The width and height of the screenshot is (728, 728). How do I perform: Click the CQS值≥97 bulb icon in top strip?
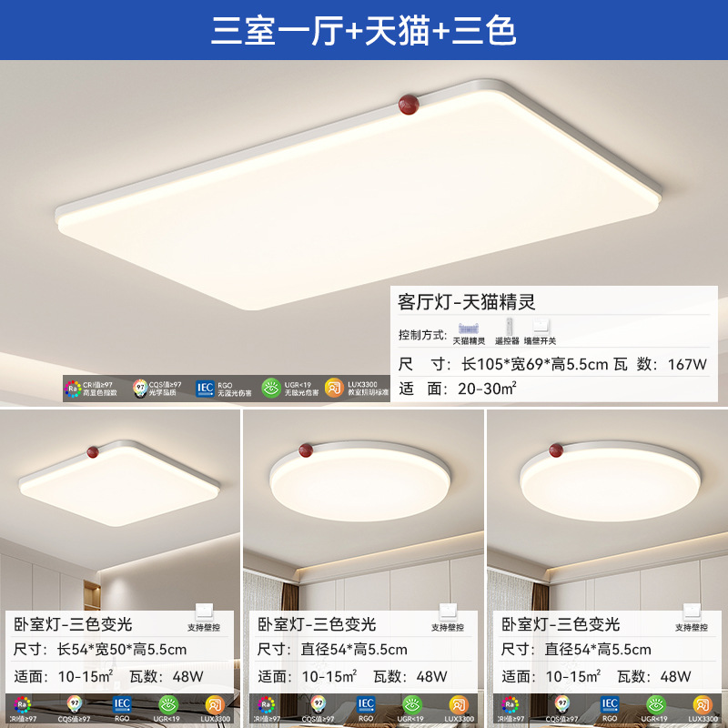pyautogui.click(x=140, y=389)
